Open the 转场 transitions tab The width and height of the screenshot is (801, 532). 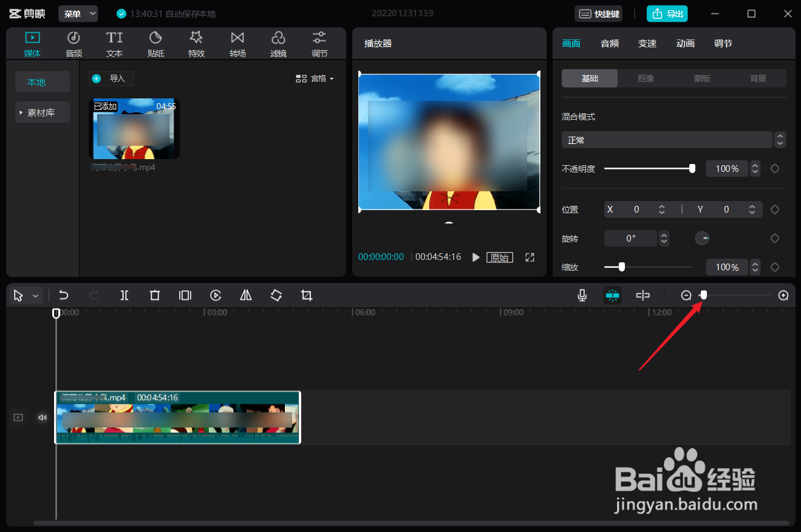point(237,44)
